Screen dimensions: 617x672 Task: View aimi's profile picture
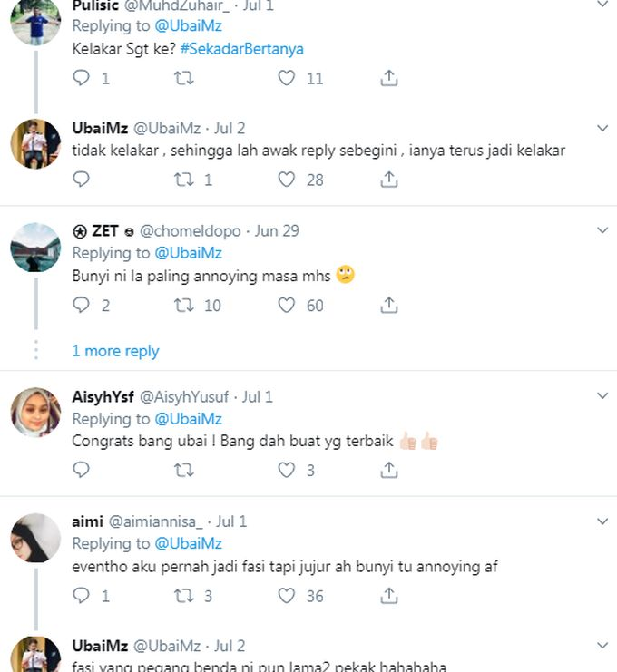(x=35, y=537)
